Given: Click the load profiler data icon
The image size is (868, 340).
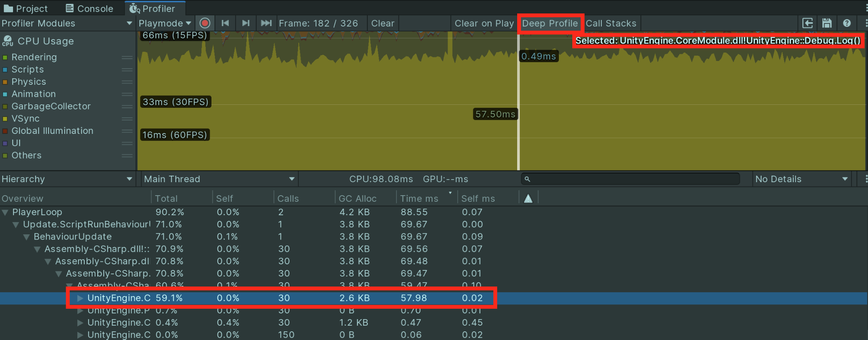Looking at the screenshot, I should click(807, 23).
